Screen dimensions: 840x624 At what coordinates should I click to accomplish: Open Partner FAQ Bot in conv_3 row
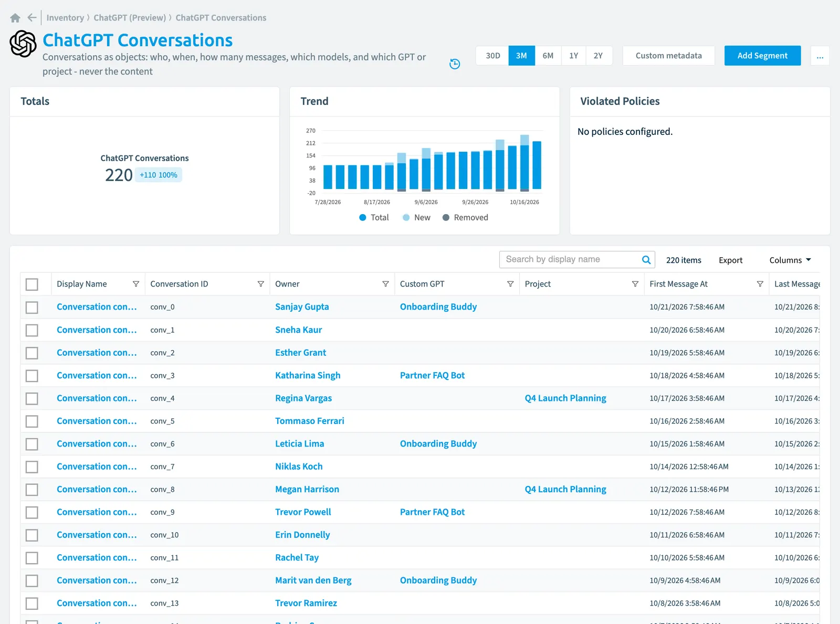(x=432, y=376)
